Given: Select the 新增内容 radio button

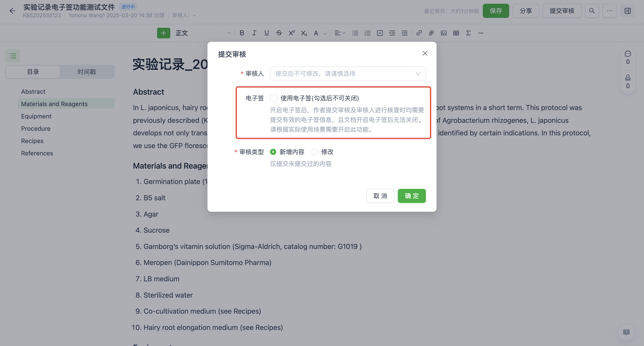Looking at the screenshot, I should coord(273,152).
